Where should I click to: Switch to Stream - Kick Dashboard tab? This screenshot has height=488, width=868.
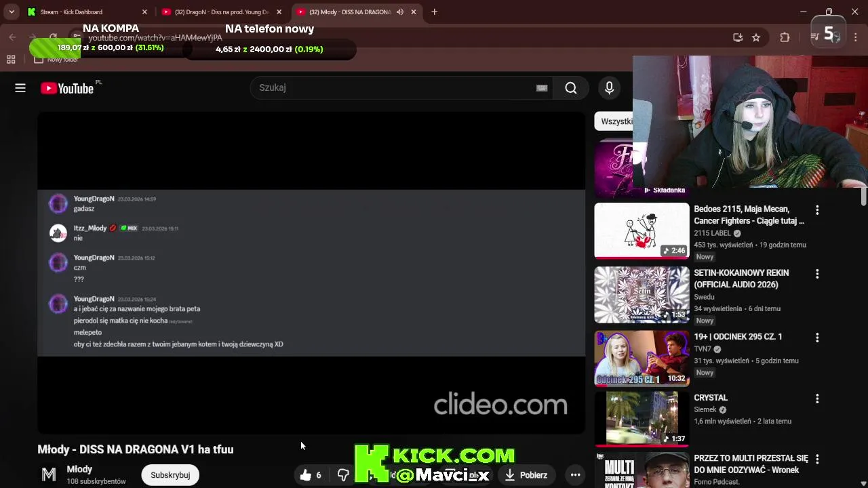tap(87, 12)
